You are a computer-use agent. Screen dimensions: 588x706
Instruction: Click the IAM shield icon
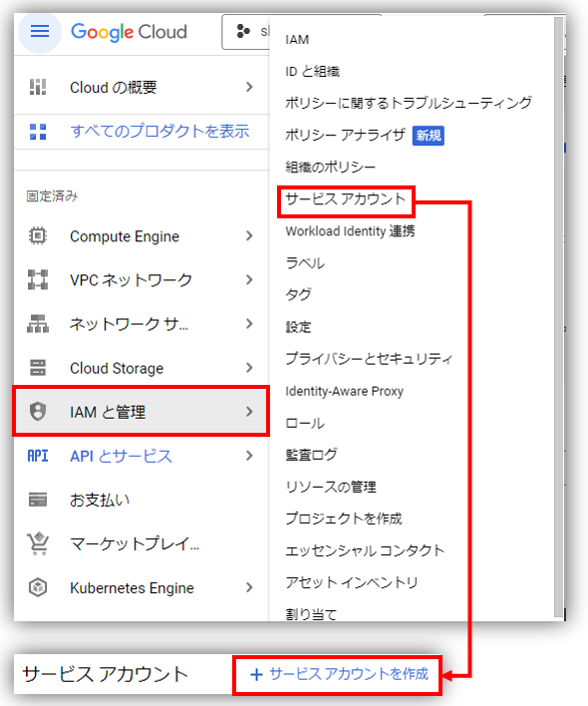click(x=38, y=412)
